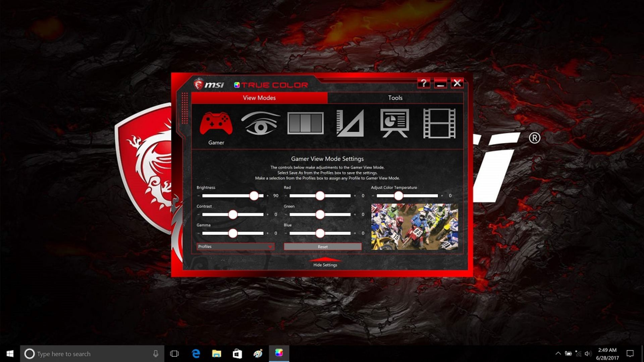Click the Cortana microphone icon
The height and width of the screenshot is (362, 644).
click(156, 354)
